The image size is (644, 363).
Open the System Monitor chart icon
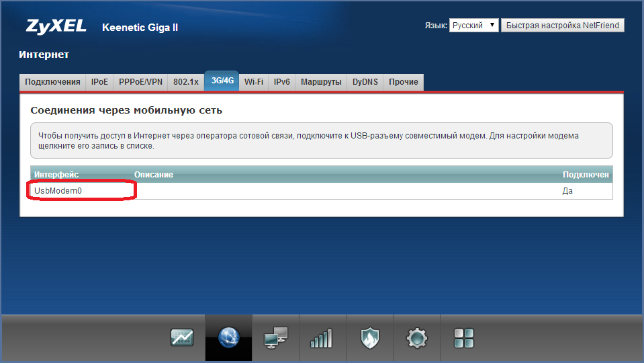182,337
